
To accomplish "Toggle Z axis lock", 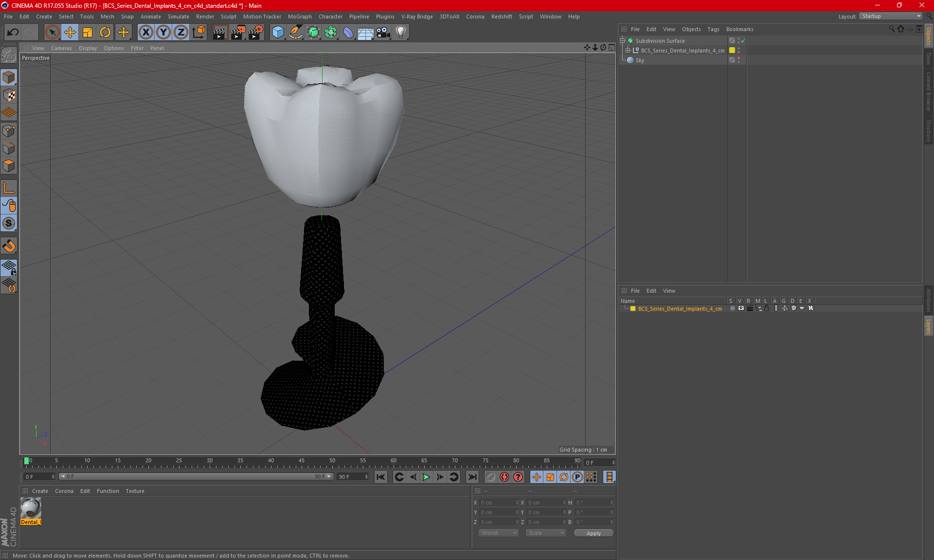I will pos(181,33).
